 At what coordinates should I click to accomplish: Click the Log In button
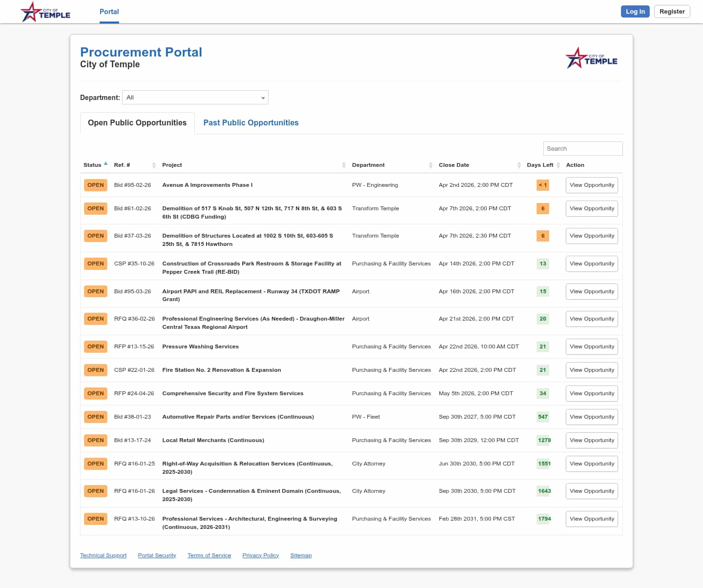click(635, 12)
